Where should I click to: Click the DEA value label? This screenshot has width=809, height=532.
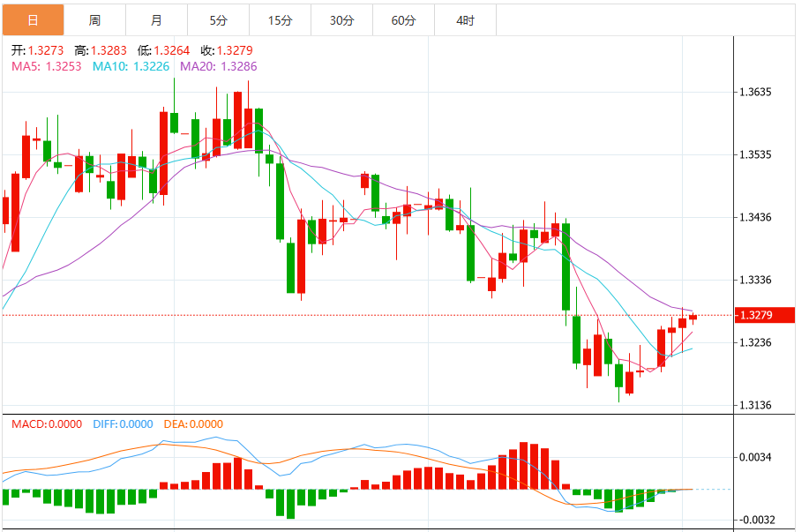click(x=193, y=424)
